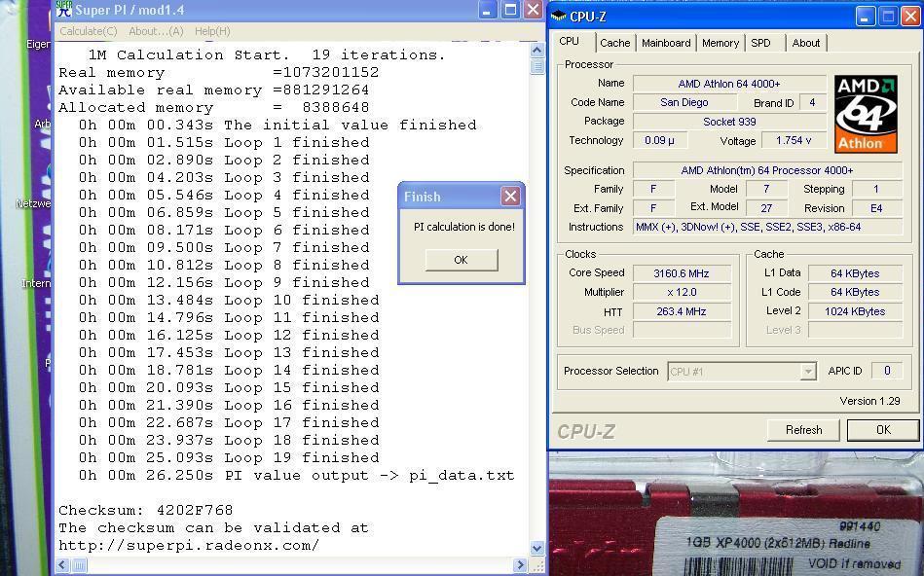Click the Core Speed value 3160.6 MHz

(x=682, y=273)
